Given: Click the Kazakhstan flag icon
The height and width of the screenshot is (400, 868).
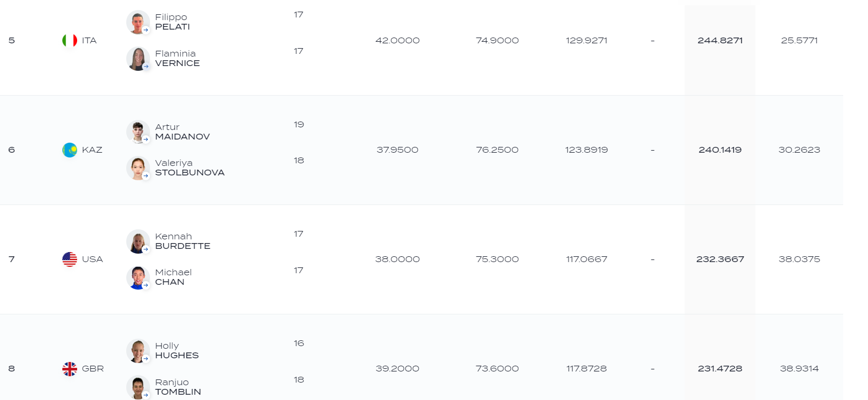Looking at the screenshot, I should (x=70, y=150).
